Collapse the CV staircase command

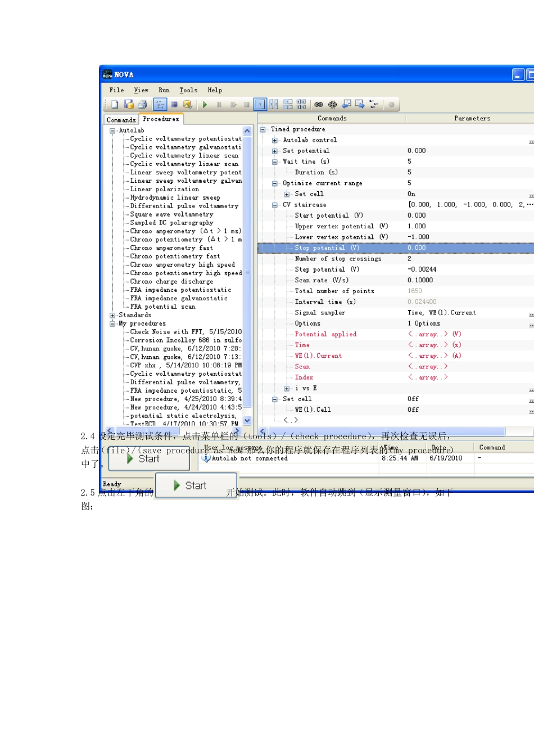pyautogui.click(x=274, y=205)
